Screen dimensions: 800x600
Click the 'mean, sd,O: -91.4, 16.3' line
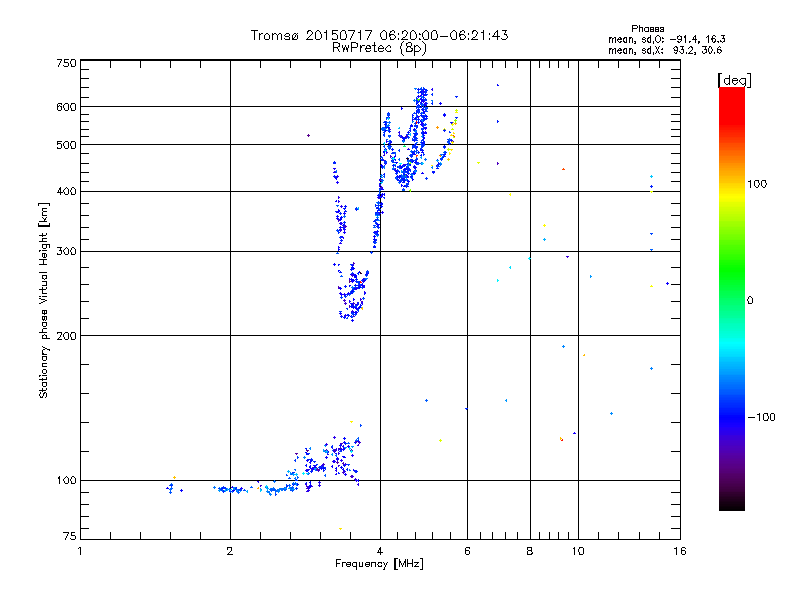[666, 39]
